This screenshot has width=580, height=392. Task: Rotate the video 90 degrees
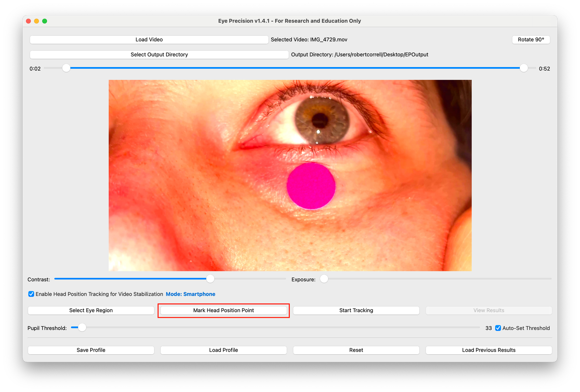(x=531, y=39)
